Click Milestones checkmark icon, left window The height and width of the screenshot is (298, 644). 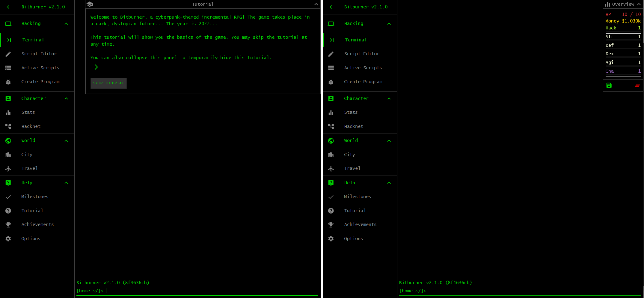pyautogui.click(x=8, y=197)
